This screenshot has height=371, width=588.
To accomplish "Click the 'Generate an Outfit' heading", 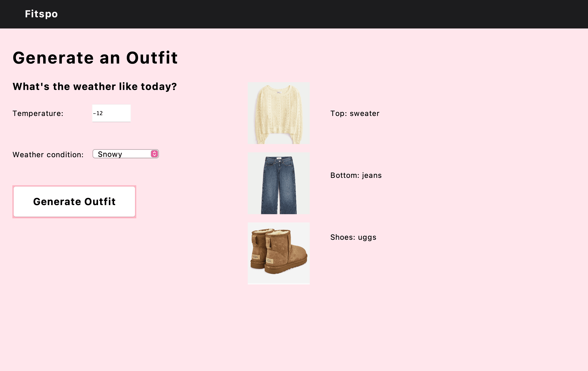I will pyautogui.click(x=95, y=58).
